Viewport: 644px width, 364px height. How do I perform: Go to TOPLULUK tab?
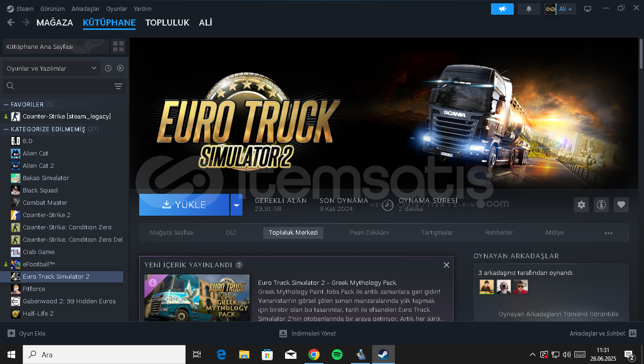(x=167, y=22)
